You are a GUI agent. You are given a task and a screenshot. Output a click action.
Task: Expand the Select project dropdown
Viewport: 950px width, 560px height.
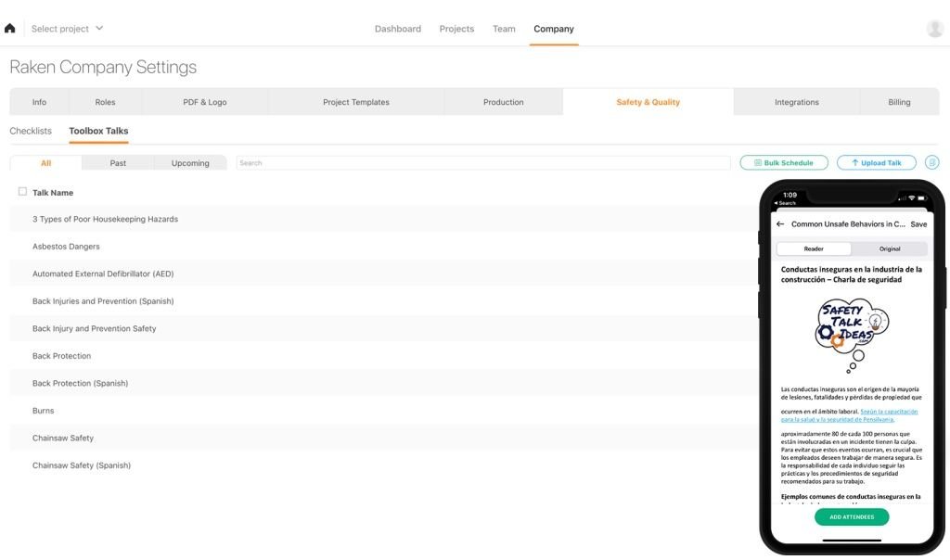(x=67, y=29)
